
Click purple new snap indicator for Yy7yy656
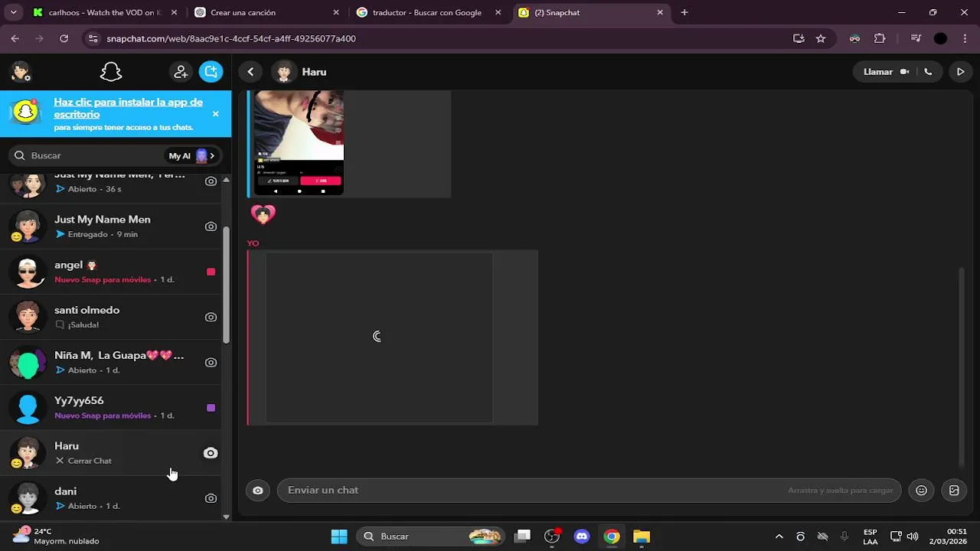point(211,408)
